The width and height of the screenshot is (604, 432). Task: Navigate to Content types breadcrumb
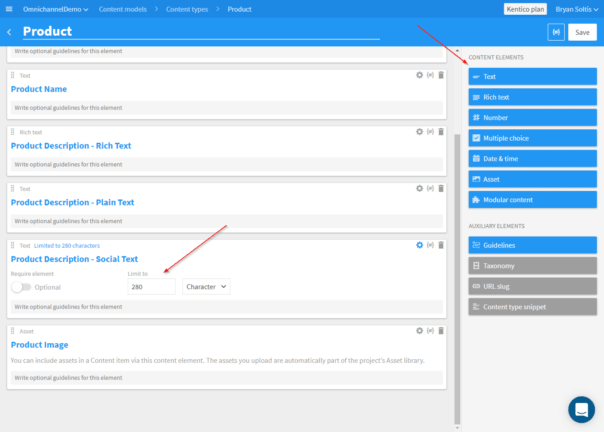[x=187, y=9]
